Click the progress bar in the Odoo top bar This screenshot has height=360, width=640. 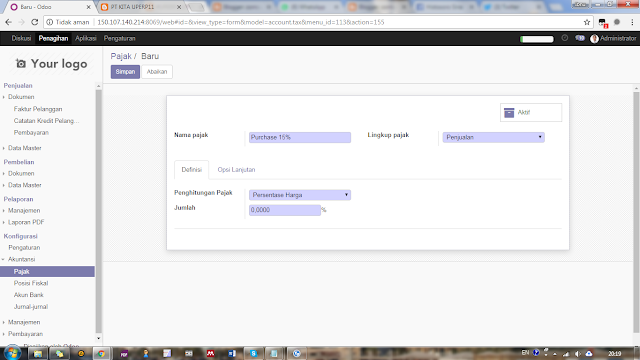pyautogui.click(x=537, y=39)
